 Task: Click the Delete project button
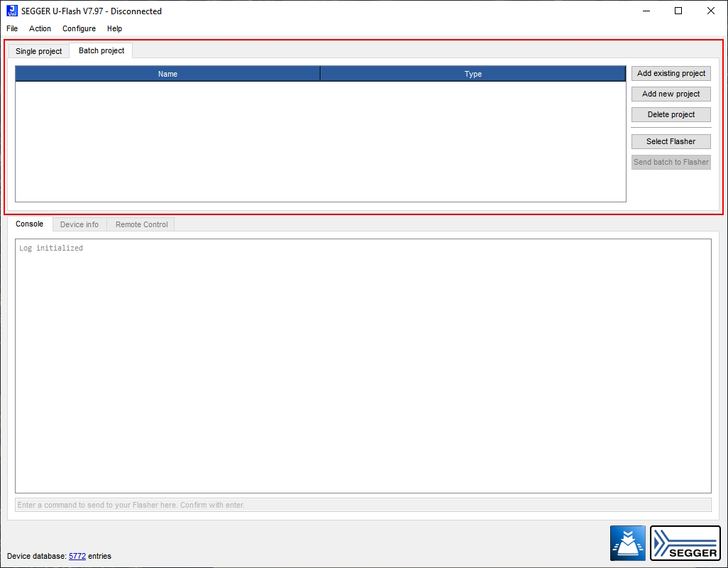point(671,114)
